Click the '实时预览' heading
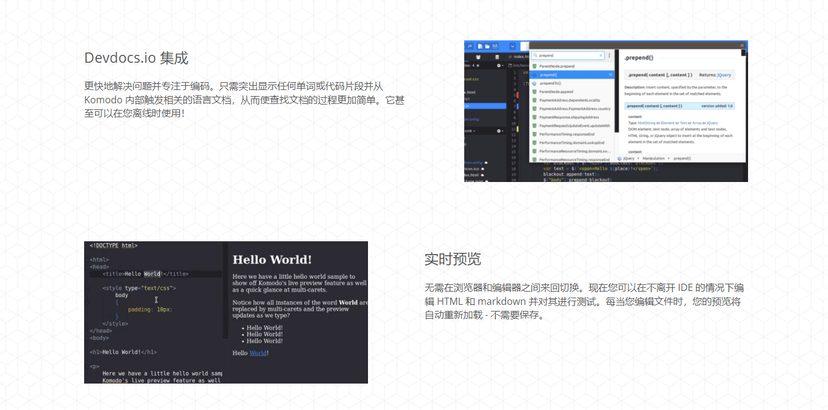The image size is (828, 410). 453,259
